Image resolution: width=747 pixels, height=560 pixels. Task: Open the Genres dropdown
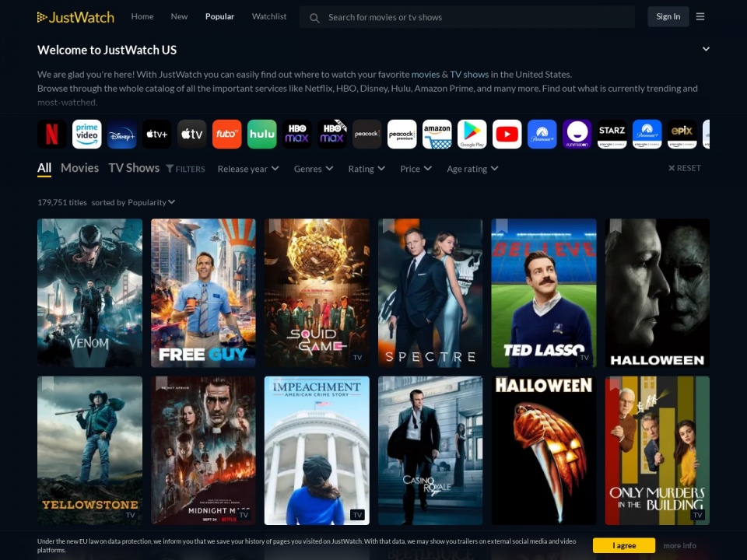(x=314, y=169)
